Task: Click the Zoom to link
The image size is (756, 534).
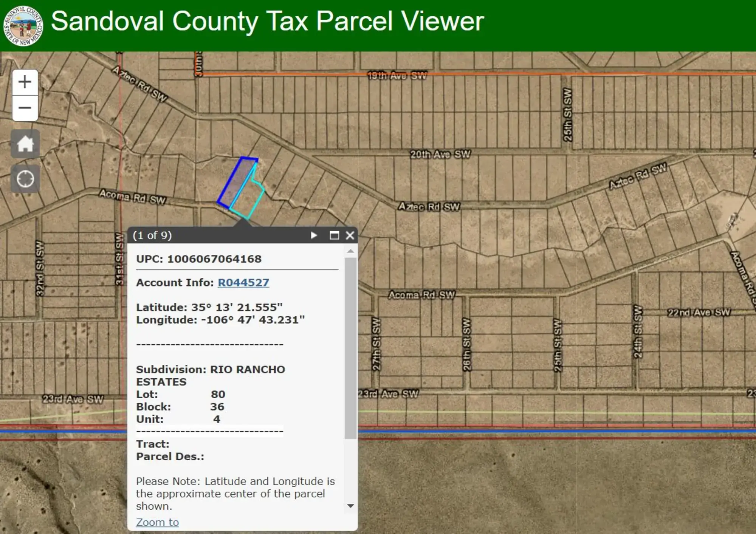Action: click(x=157, y=522)
